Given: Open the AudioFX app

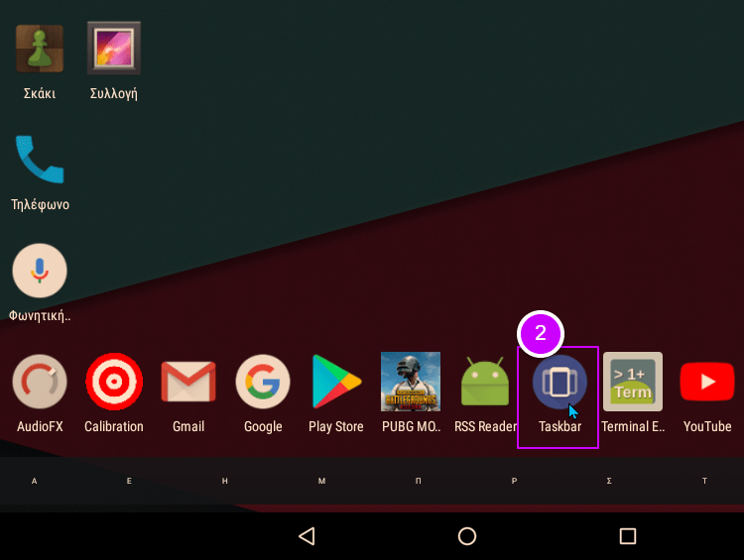Looking at the screenshot, I should [40, 382].
